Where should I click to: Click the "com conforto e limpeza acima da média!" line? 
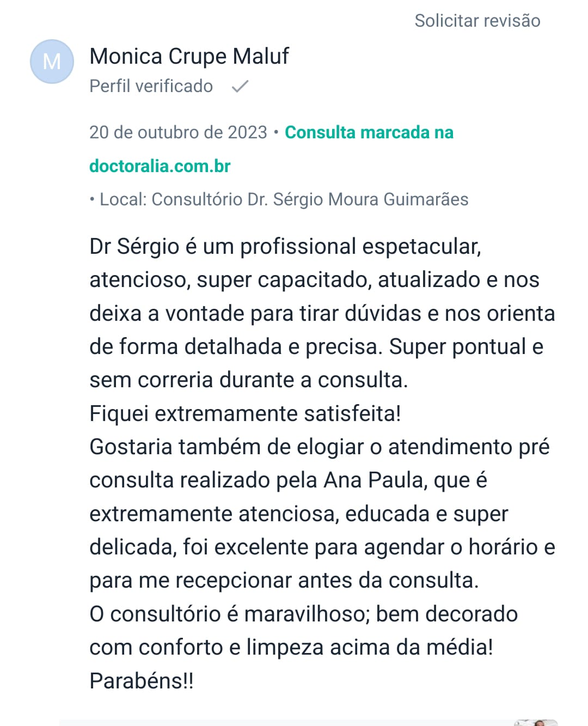pos(291,647)
